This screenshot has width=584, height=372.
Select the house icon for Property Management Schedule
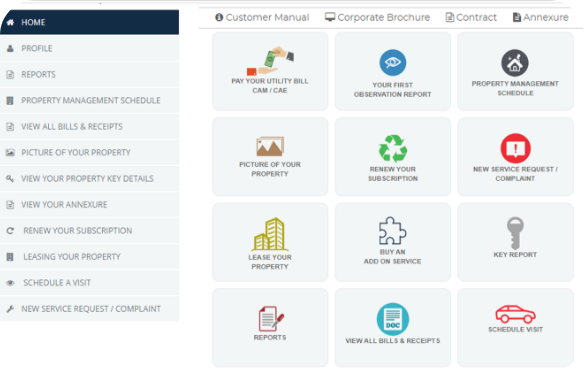[515, 63]
